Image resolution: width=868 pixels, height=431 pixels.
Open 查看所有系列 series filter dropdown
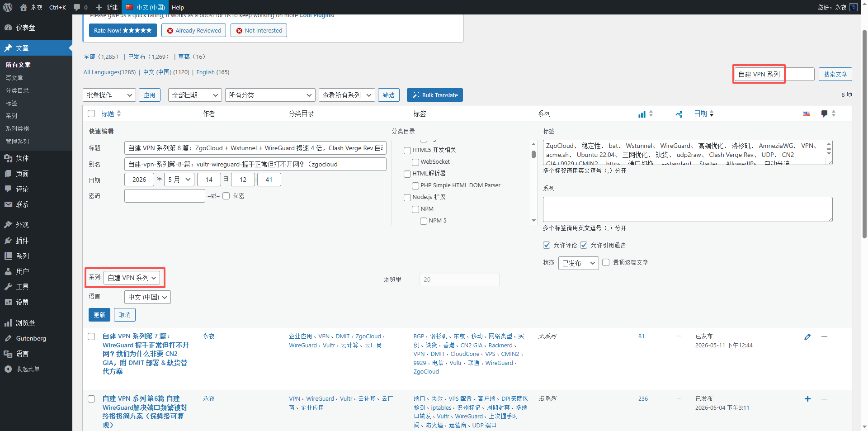click(x=347, y=95)
